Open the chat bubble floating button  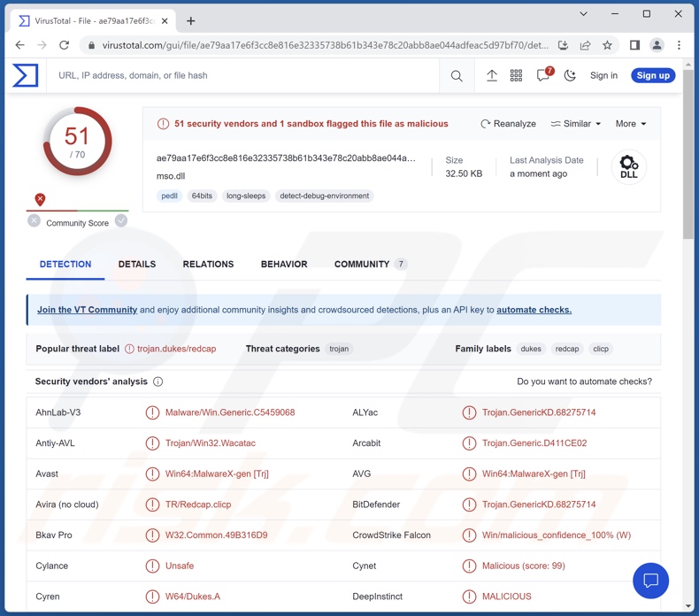click(x=650, y=581)
